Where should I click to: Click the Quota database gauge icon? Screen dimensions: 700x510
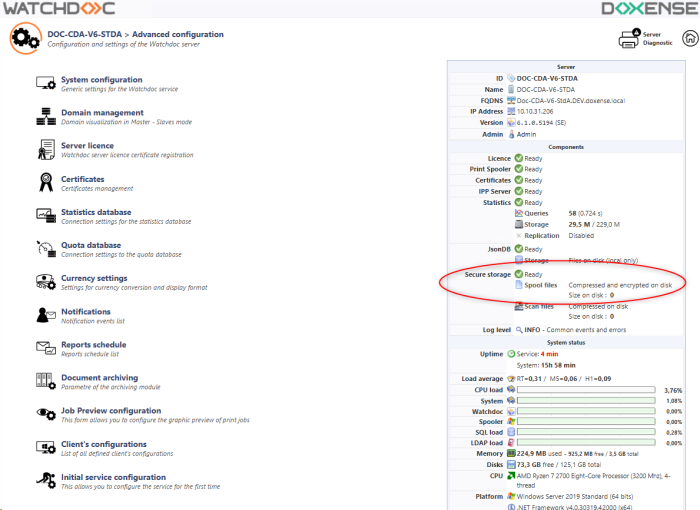pyautogui.click(x=45, y=248)
